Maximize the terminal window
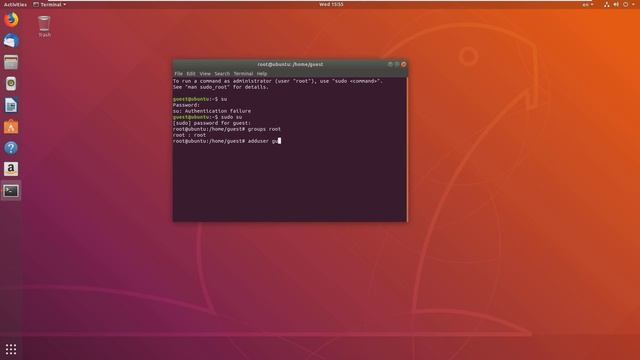The width and height of the screenshot is (640, 360). 397,64
